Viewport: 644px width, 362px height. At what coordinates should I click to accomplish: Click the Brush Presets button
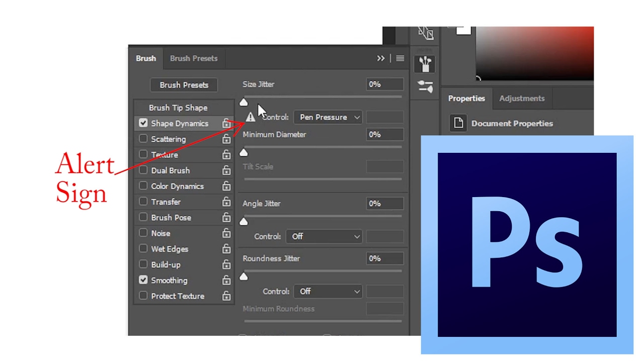coord(184,85)
